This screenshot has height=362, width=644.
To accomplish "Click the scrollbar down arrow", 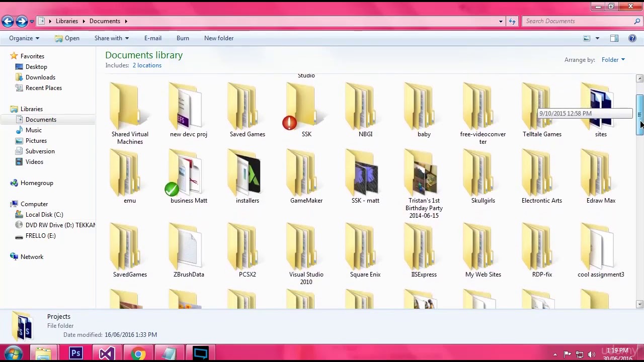I will tap(639, 304).
